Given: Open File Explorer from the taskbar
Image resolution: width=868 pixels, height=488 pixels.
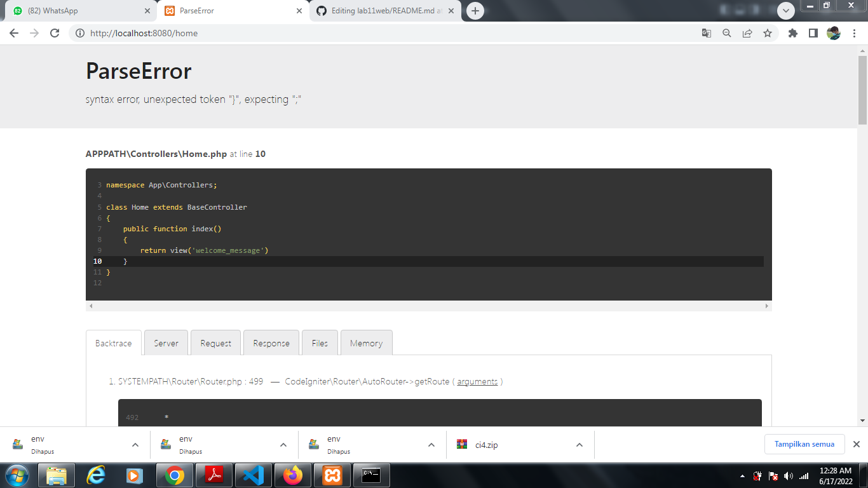Looking at the screenshot, I should [57, 475].
